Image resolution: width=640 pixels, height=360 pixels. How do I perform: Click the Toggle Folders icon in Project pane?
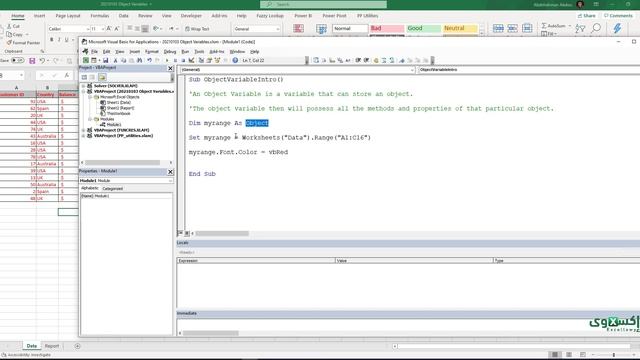coord(102,77)
